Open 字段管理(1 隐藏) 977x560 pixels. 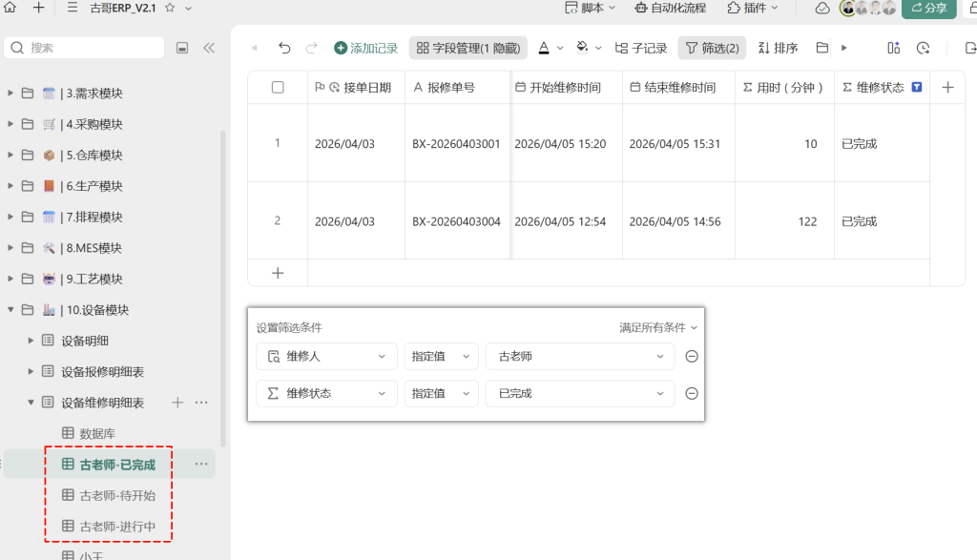point(468,48)
